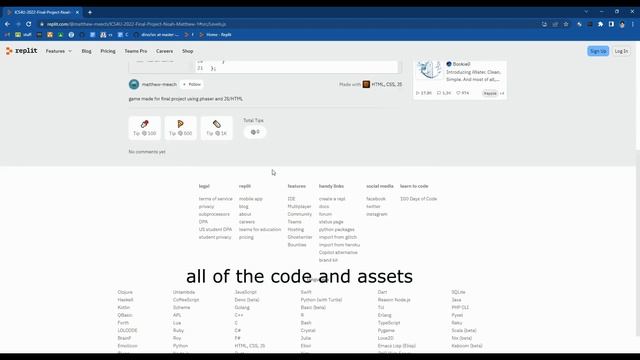Go to the Pricing page
640x360 pixels.
coord(108,51)
